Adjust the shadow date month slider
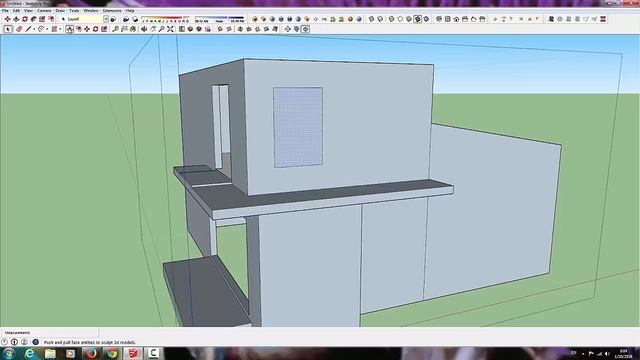 click(x=165, y=18)
